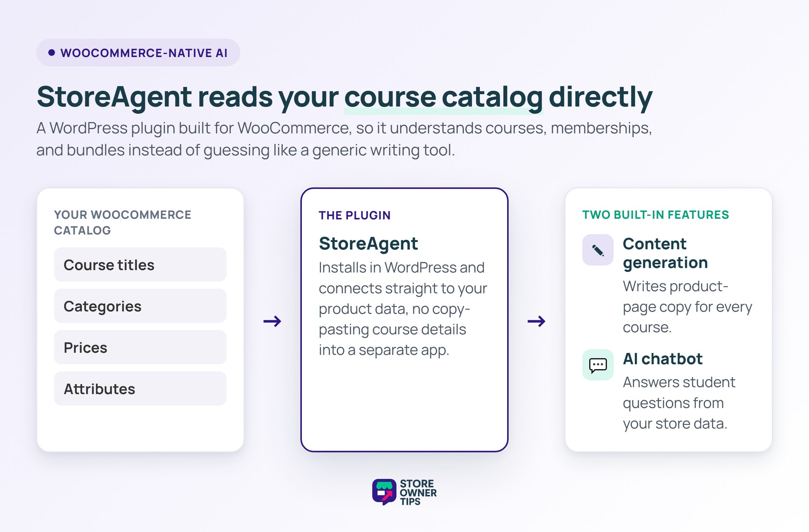Click the Store Owner Tips logo icon

384,492
